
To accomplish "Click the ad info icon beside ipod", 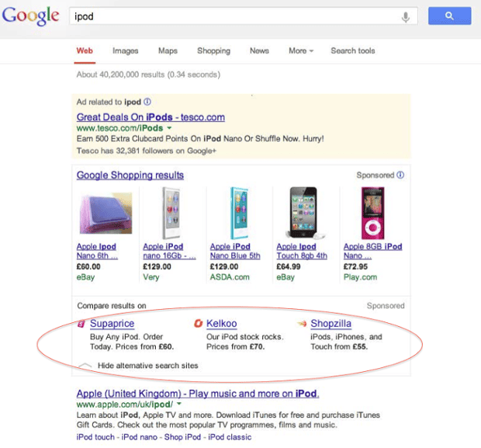I will point(147,102).
